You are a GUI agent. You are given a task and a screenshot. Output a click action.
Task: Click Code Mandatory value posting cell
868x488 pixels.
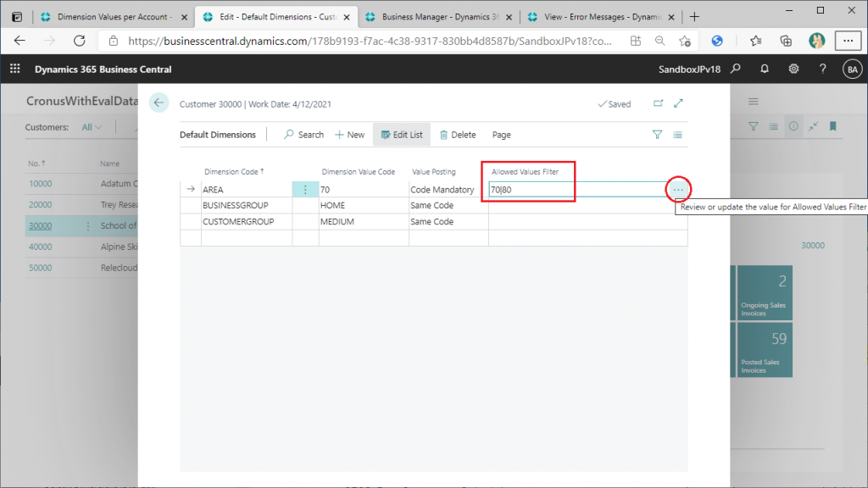pos(448,189)
